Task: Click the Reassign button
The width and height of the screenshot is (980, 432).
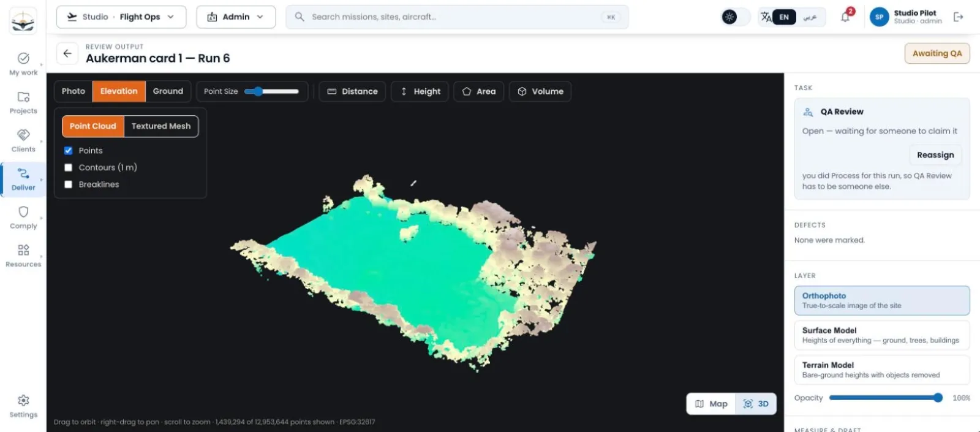Action: pyautogui.click(x=935, y=155)
